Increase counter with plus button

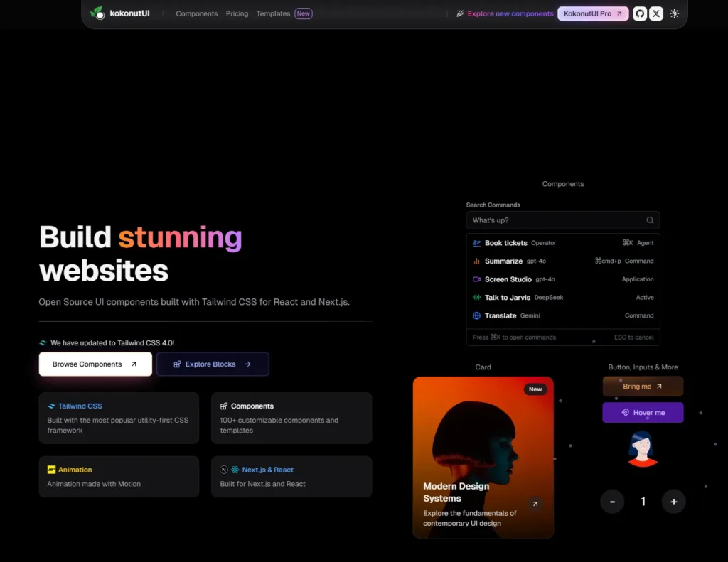pos(674,502)
